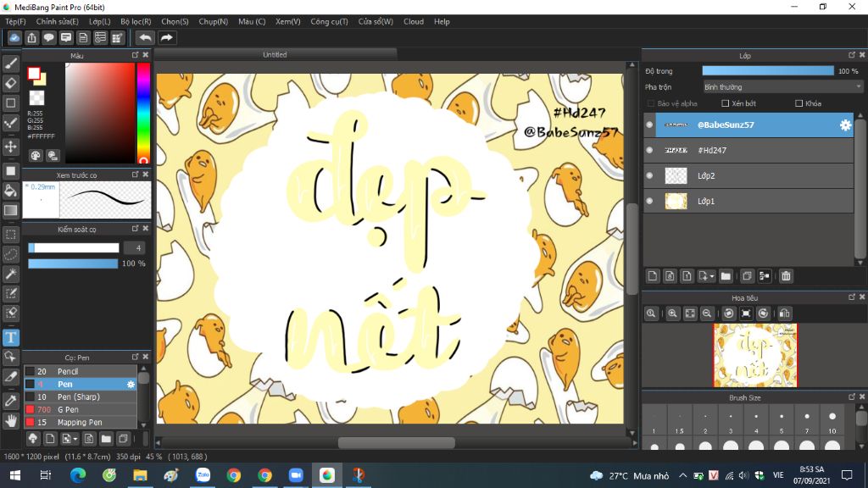
Task: Open the Lớp(L) menu
Action: click(100, 21)
